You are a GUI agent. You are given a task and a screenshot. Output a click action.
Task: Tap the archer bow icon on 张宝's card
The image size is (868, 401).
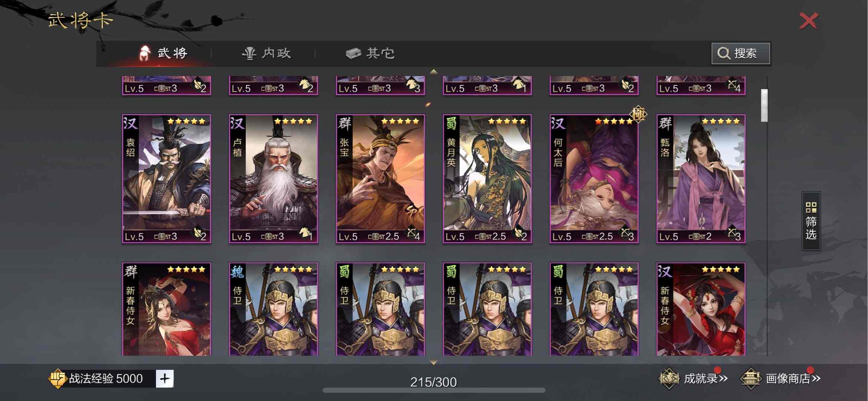point(411,233)
